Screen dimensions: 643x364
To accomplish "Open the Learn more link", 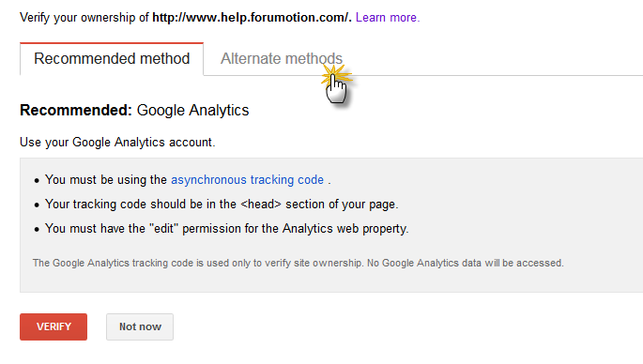I will pos(388,18).
